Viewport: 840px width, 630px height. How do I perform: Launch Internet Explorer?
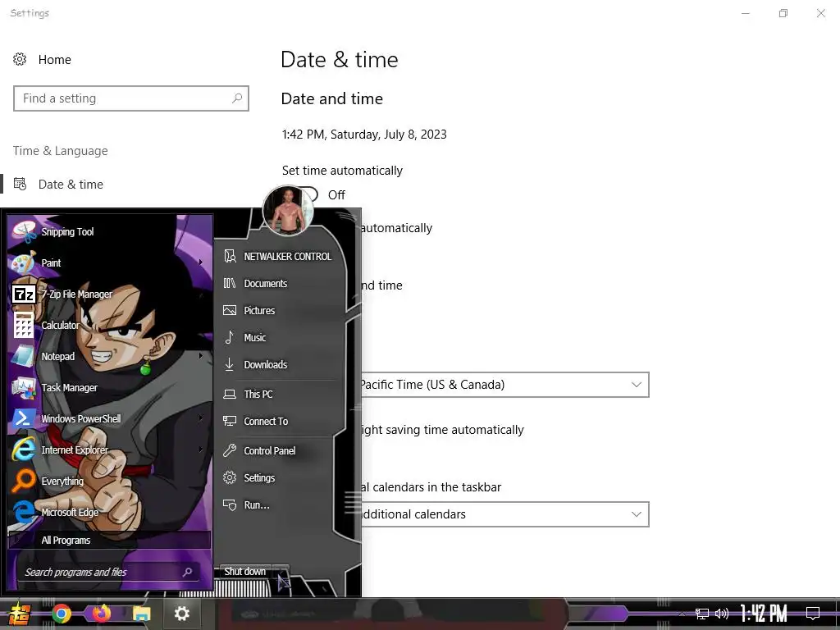point(110,450)
